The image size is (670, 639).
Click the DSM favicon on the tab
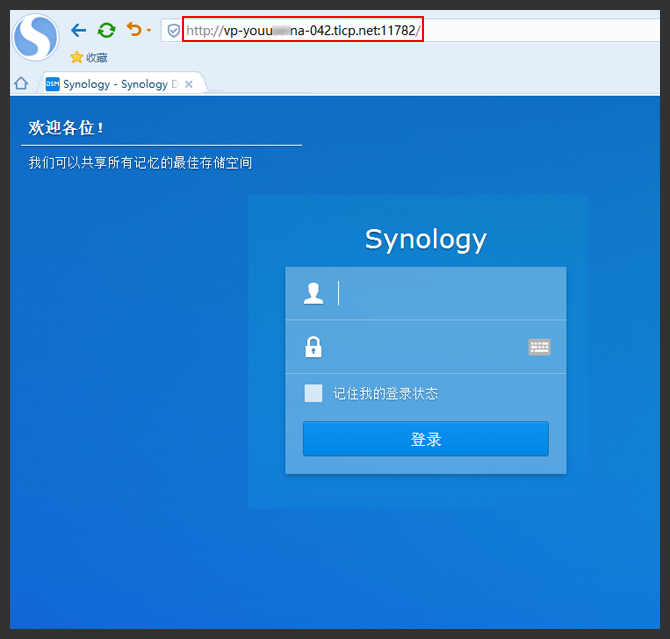pos(53,84)
